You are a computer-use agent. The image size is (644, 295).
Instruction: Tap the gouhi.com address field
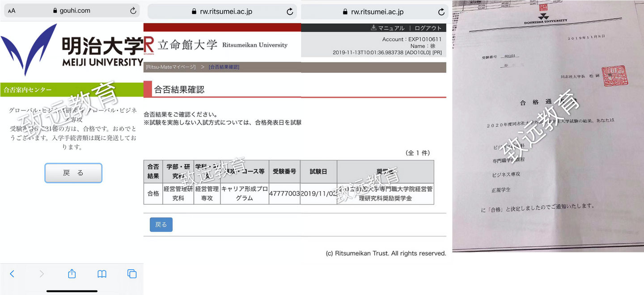click(x=72, y=11)
